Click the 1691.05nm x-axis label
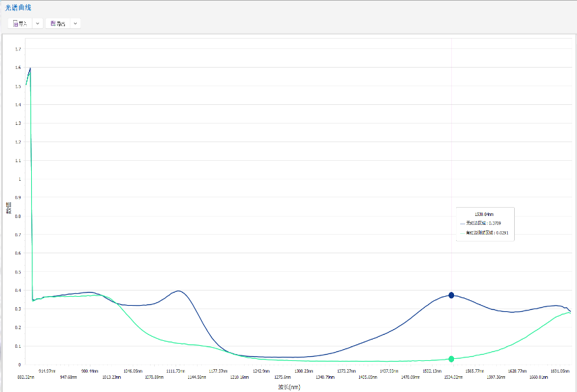Screen dimensions: 577x392 coord(560,371)
